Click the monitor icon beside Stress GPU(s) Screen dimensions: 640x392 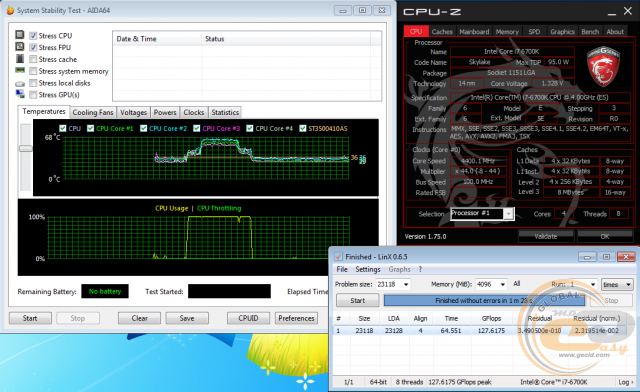point(20,94)
